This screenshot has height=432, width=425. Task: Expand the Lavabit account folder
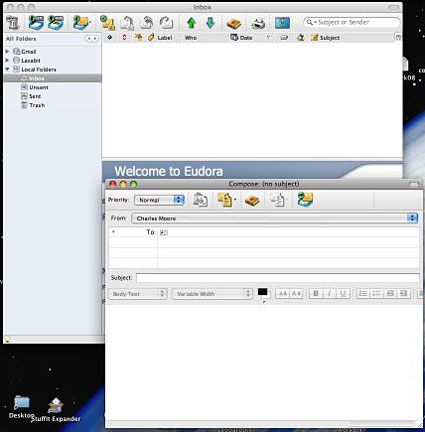(7, 60)
